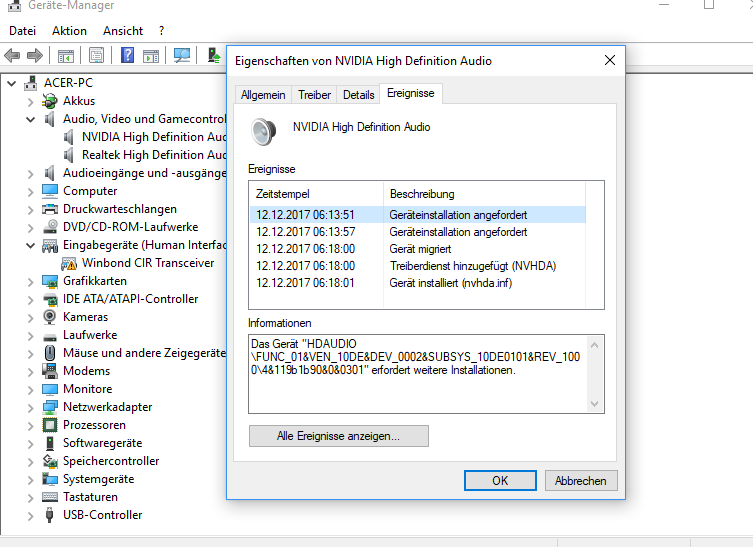Expand the Grafikkarten category
The width and height of the screenshot is (753, 547).
click(x=30, y=281)
